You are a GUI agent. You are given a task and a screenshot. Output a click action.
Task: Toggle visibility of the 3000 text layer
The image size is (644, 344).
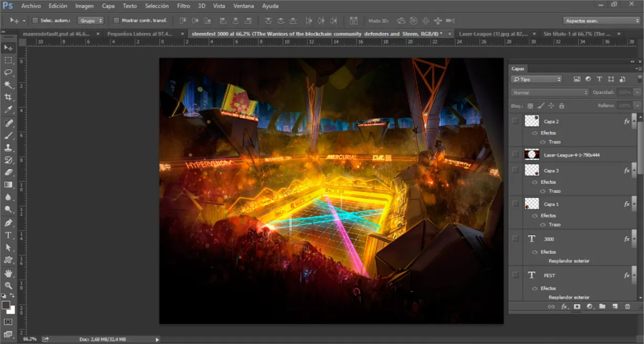click(515, 238)
